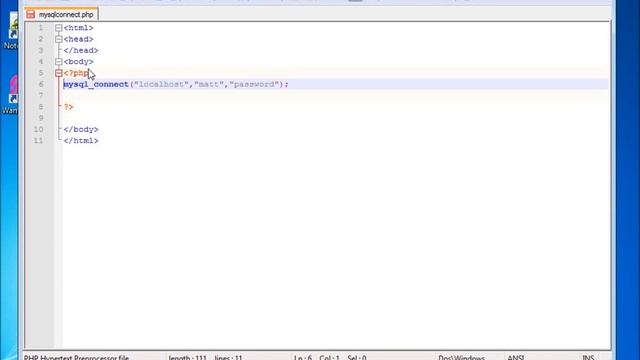The height and width of the screenshot is (360, 640).
Task: Collapse the red <?php fold marker on line 5
Action: click(58, 73)
